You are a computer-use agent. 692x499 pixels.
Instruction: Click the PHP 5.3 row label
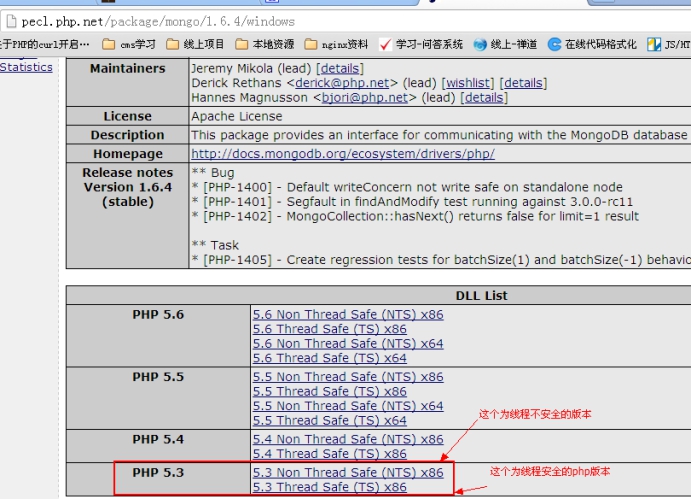pos(158,473)
